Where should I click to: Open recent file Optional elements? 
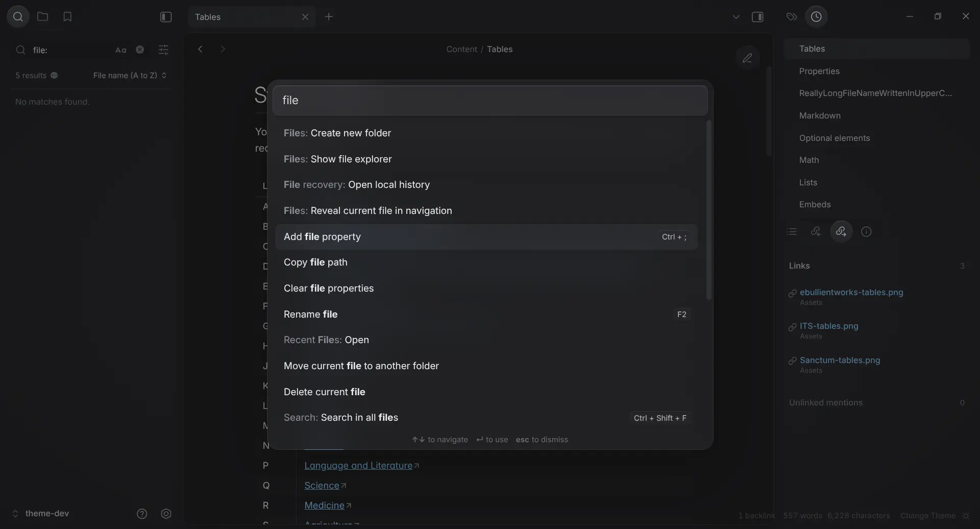click(876, 138)
